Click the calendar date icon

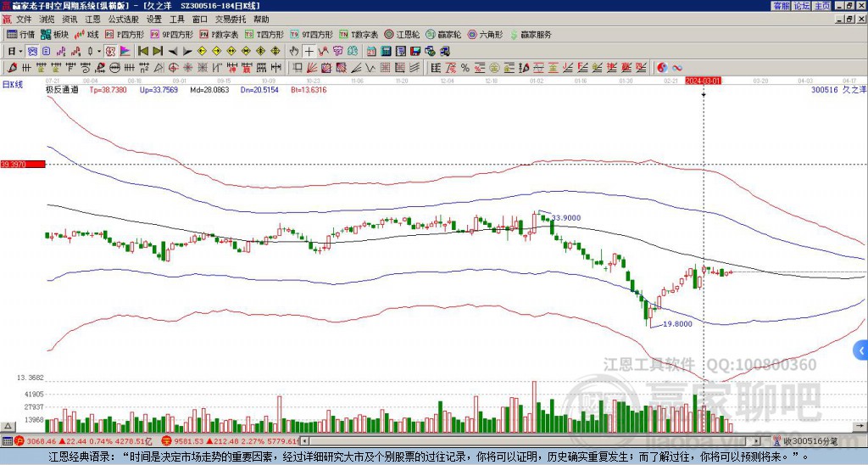pyautogui.click(x=371, y=52)
